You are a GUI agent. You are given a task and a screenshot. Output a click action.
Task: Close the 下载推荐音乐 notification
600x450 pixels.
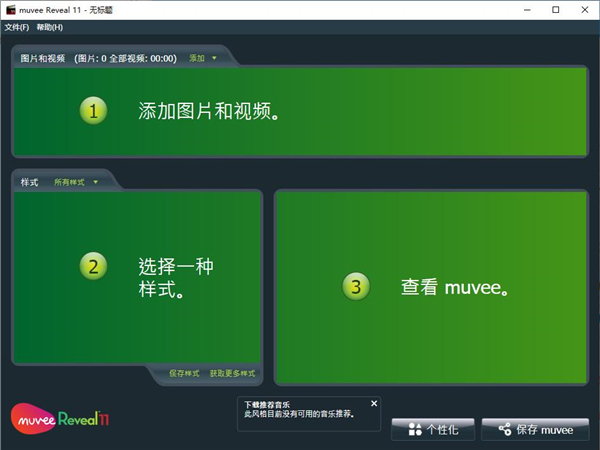coord(374,403)
